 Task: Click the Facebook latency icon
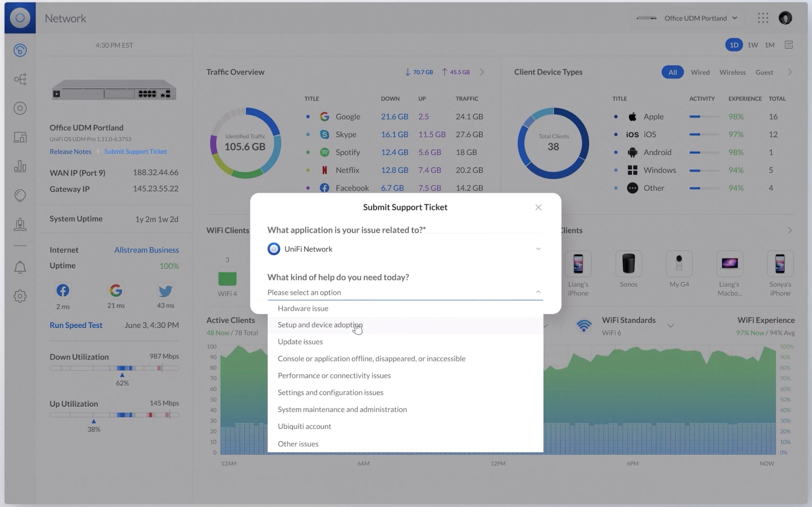[63, 291]
